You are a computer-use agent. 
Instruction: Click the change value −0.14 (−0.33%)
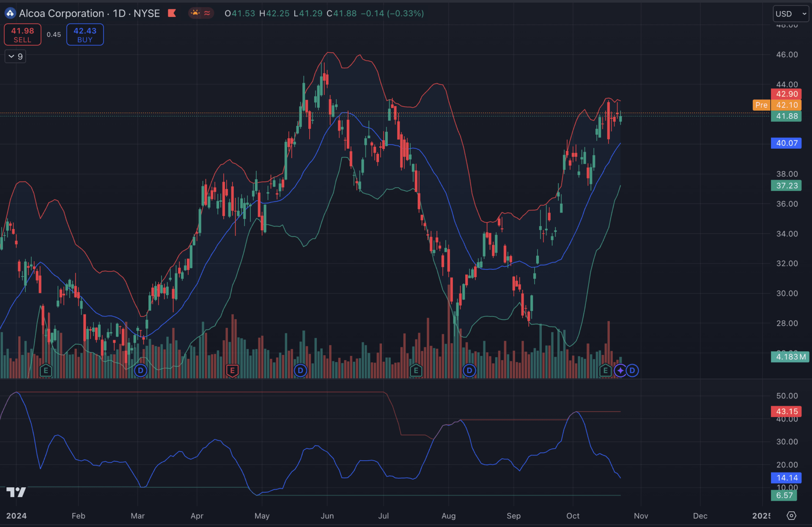tap(392, 14)
